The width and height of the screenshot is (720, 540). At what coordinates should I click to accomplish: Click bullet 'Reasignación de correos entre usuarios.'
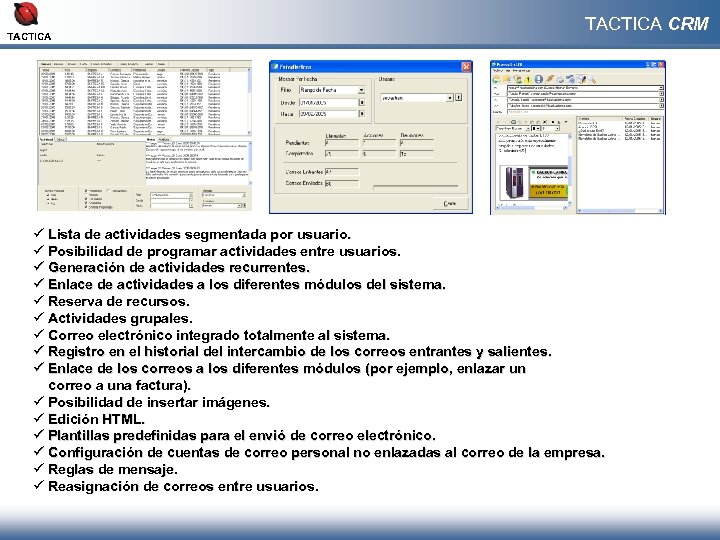pos(183,486)
